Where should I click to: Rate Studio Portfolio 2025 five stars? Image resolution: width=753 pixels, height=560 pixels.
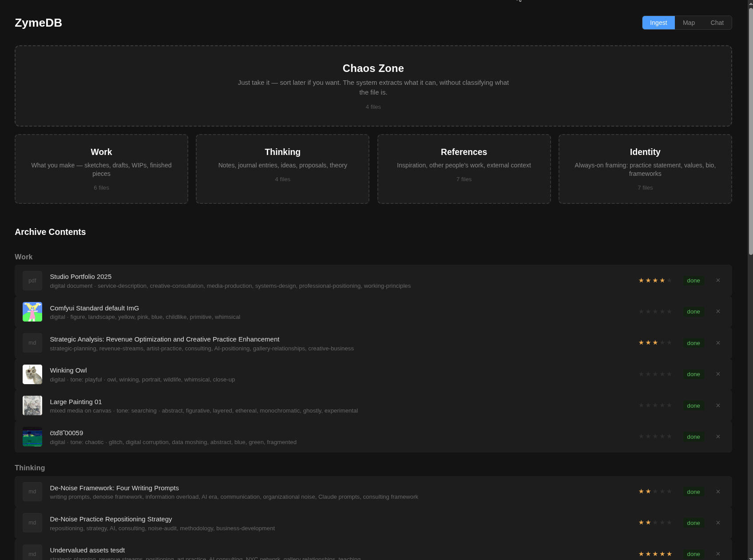point(670,280)
